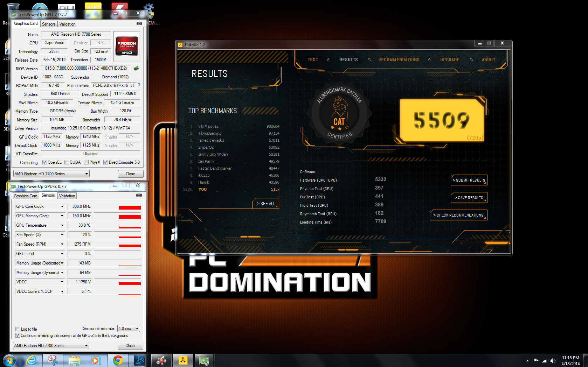Expand the Fan Speed (%) sensor dropdown

click(62, 235)
